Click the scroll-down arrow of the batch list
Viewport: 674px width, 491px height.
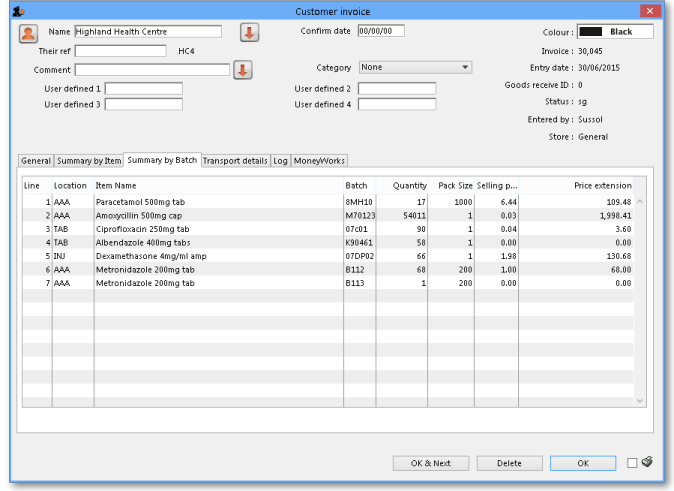(640, 400)
